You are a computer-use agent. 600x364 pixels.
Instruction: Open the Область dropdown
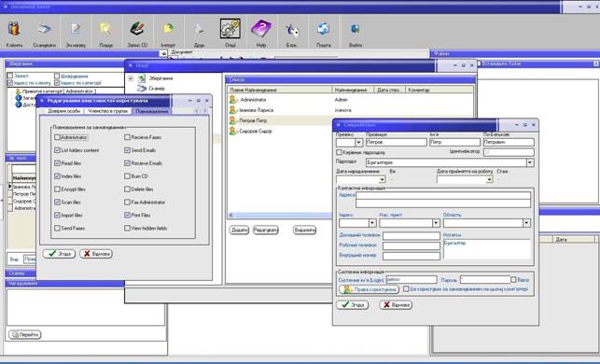click(x=526, y=223)
